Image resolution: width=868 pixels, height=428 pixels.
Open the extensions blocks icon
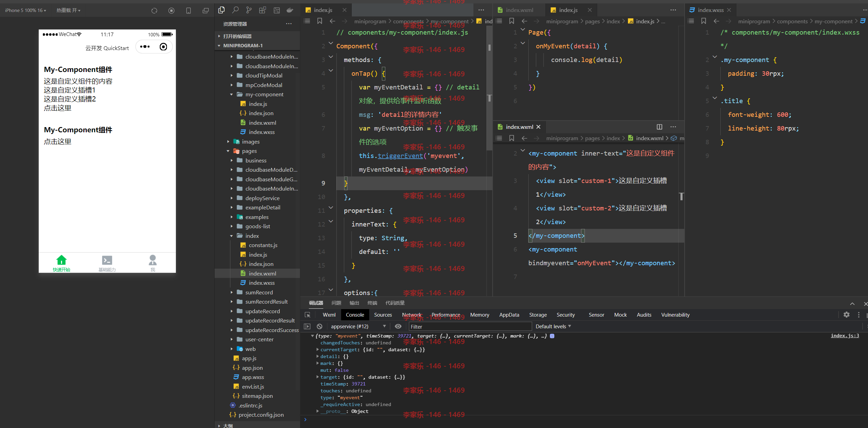coord(263,10)
